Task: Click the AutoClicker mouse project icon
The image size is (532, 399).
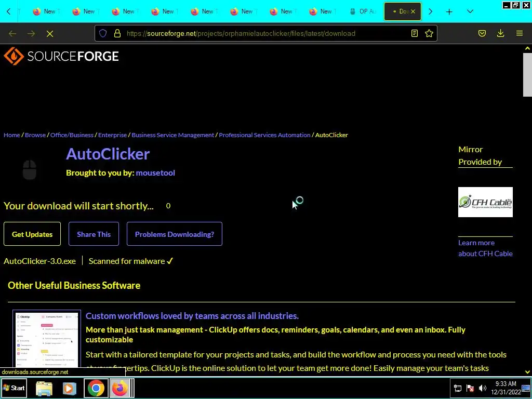Action: 30,169
